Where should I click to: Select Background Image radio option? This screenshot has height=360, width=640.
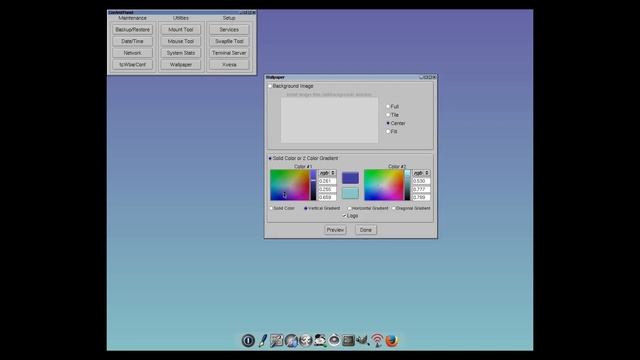click(270, 86)
